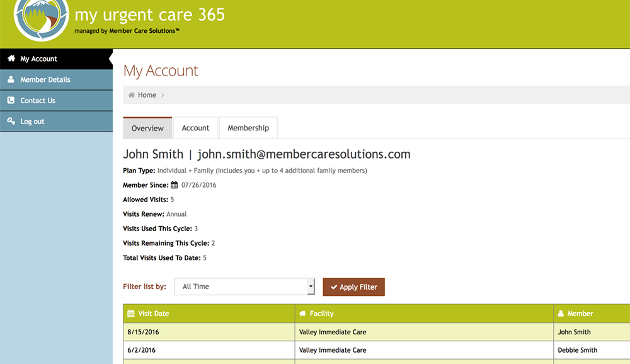Screen dimensions: 630x364
Task: Click the dropdown arrow on the filter list
Action: [x=311, y=286]
